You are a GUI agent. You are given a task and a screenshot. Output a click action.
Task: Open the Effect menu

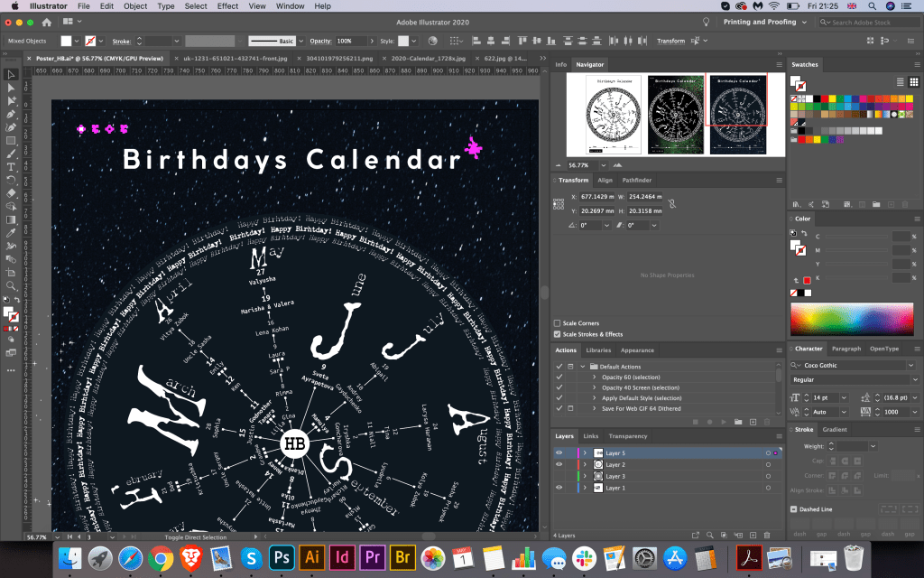click(x=227, y=6)
